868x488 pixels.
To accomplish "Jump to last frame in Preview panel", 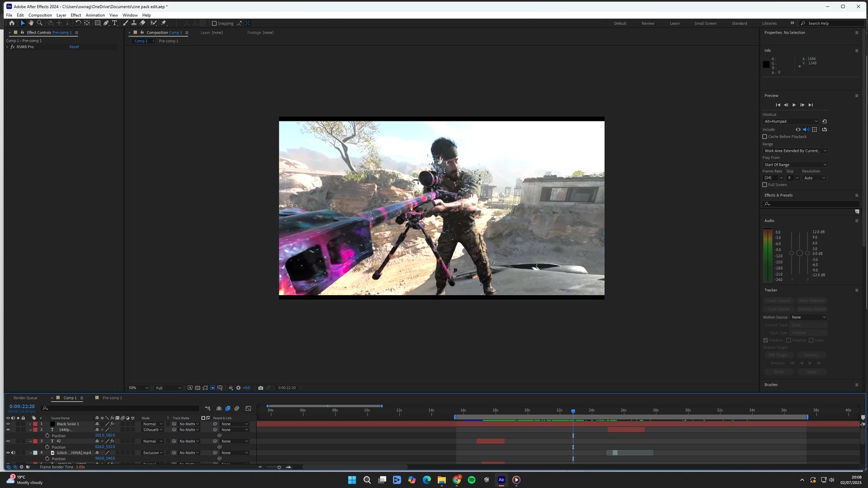I will pyautogui.click(x=811, y=105).
